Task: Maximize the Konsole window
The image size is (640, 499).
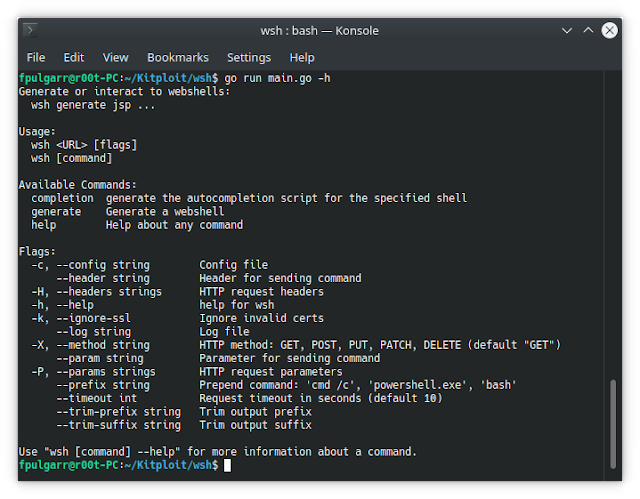Action: 589,31
